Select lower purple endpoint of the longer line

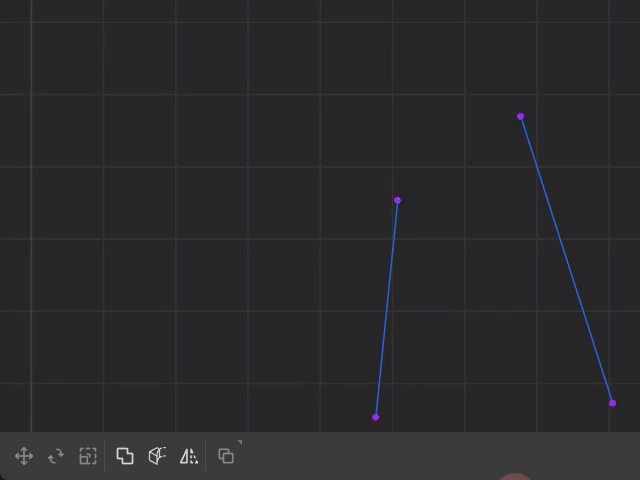pos(612,403)
